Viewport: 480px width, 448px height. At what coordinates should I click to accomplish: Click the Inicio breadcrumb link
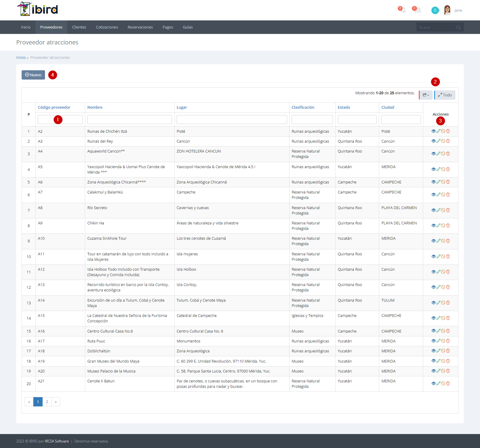tap(21, 58)
